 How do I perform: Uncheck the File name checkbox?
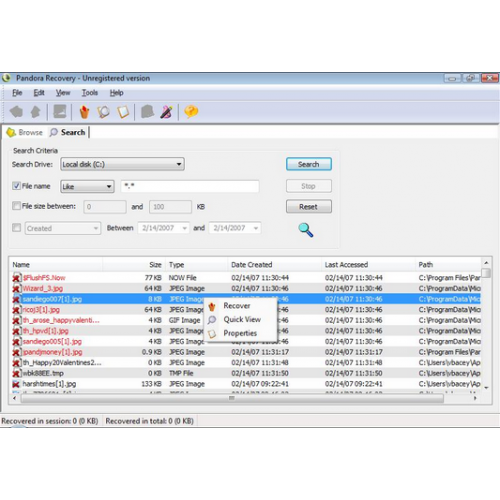(x=16, y=186)
